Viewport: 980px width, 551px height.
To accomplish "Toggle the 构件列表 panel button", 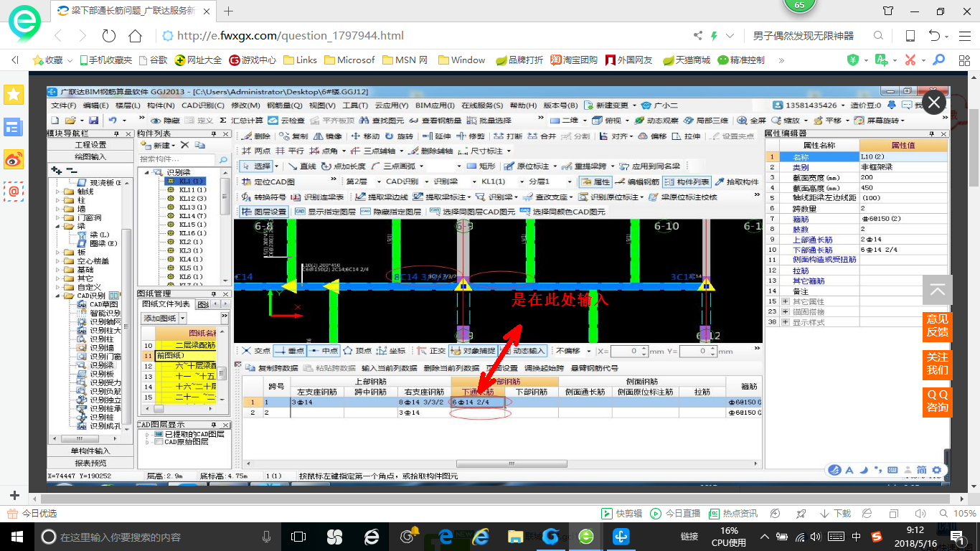I will coord(687,182).
